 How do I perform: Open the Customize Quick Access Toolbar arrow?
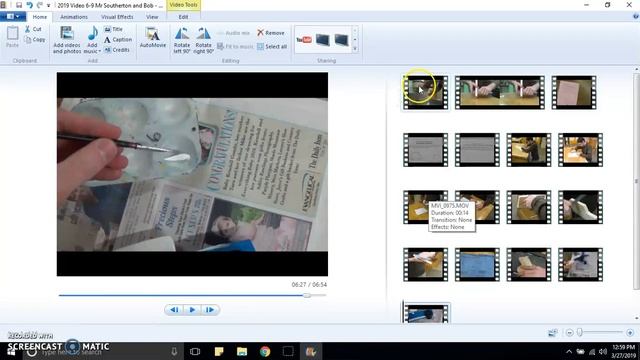(49, 6)
